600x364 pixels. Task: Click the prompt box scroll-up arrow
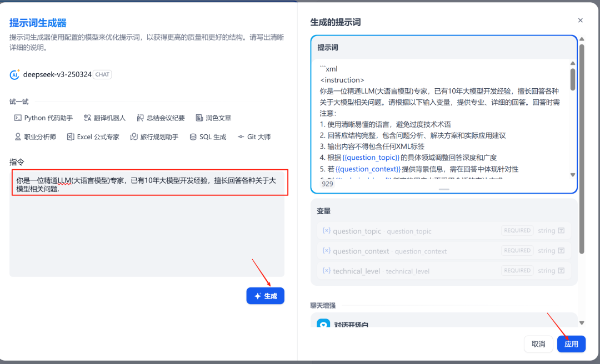click(x=573, y=63)
